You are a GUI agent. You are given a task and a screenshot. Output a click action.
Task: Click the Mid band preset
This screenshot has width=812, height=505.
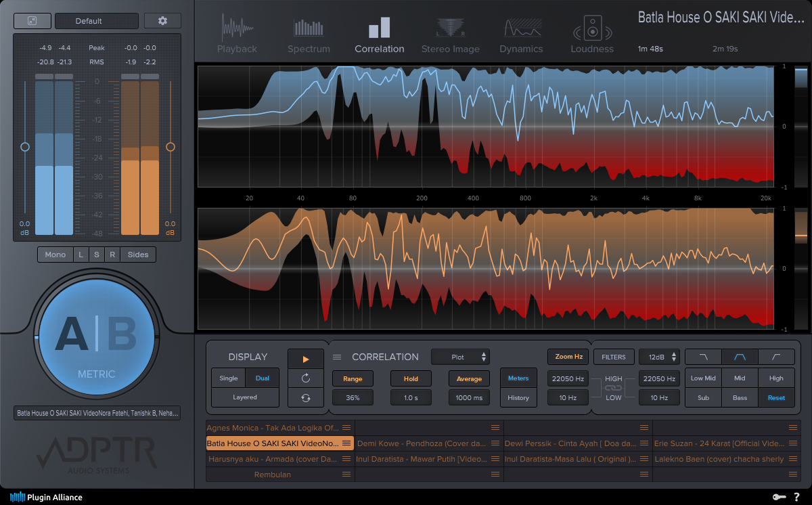740,378
